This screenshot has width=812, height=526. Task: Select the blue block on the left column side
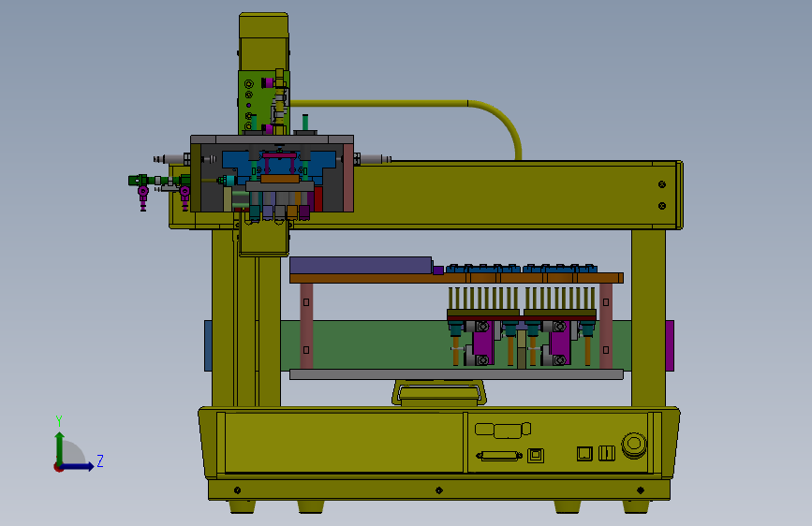click(x=208, y=345)
